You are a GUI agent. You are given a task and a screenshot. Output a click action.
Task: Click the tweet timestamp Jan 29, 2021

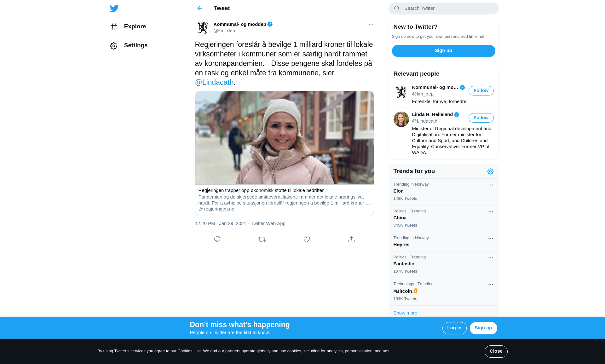221,223
